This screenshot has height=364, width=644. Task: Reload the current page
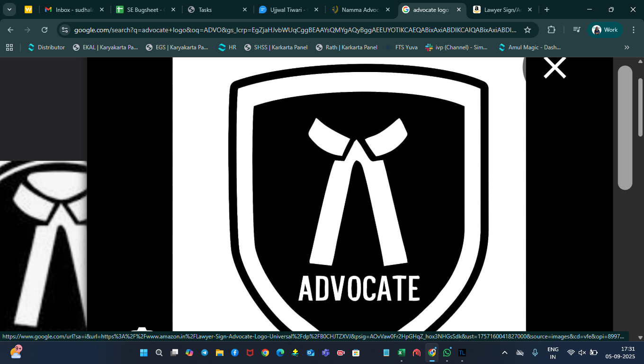(x=45, y=30)
